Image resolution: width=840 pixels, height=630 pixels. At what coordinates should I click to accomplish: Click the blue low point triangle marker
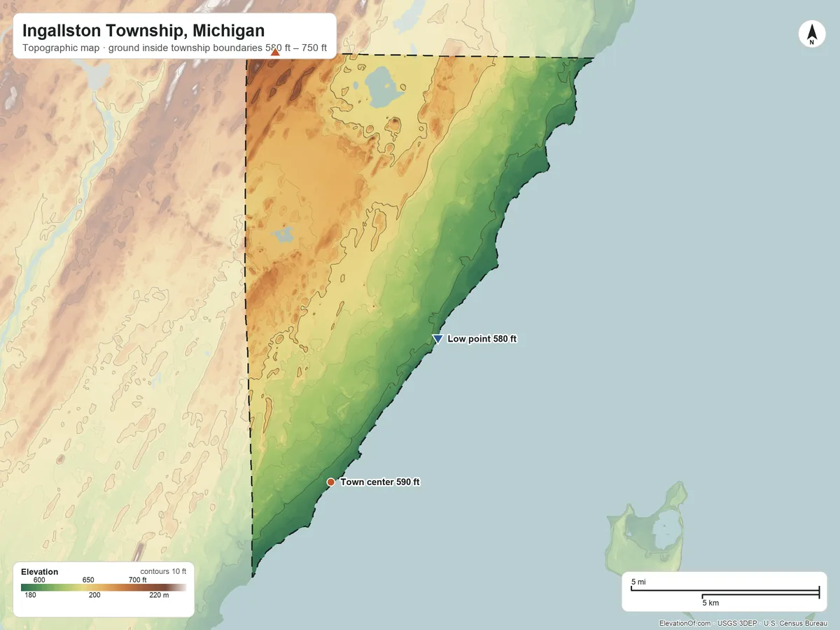pyautogui.click(x=437, y=339)
